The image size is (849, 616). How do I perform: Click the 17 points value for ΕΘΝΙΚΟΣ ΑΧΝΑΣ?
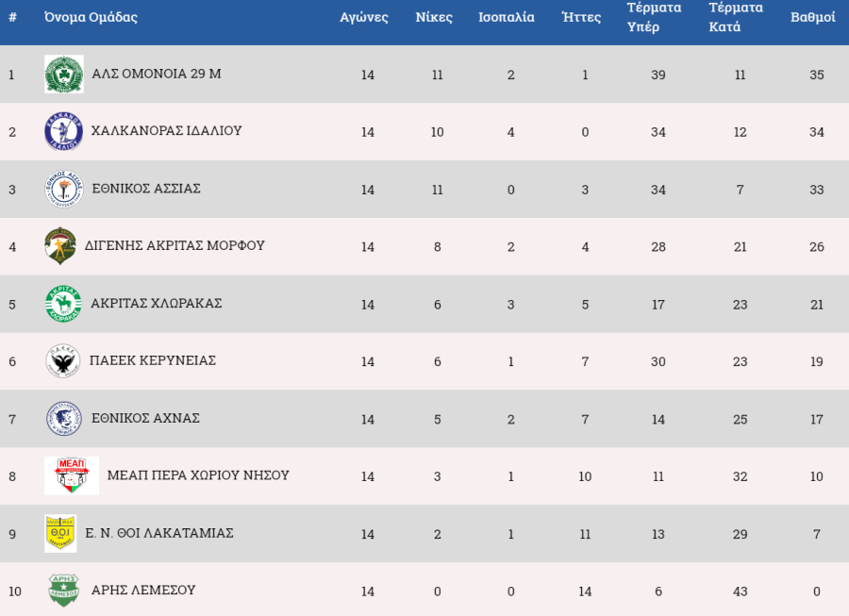tap(817, 419)
